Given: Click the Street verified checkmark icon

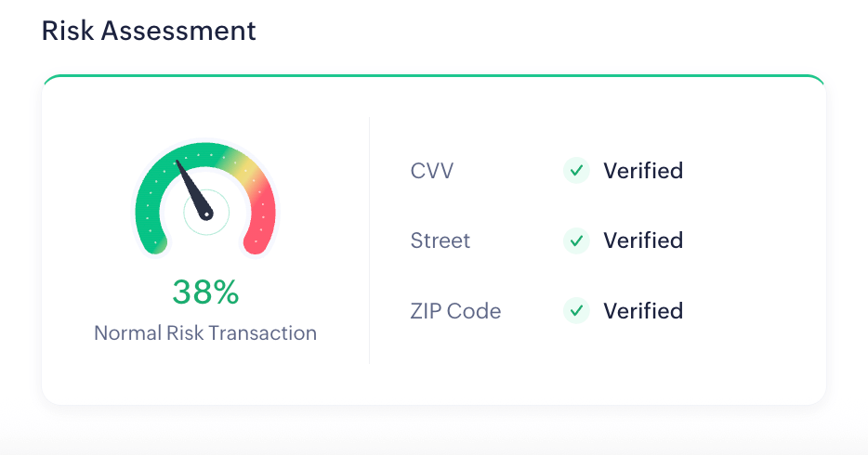Looking at the screenshot, I should tap(576, 240).
